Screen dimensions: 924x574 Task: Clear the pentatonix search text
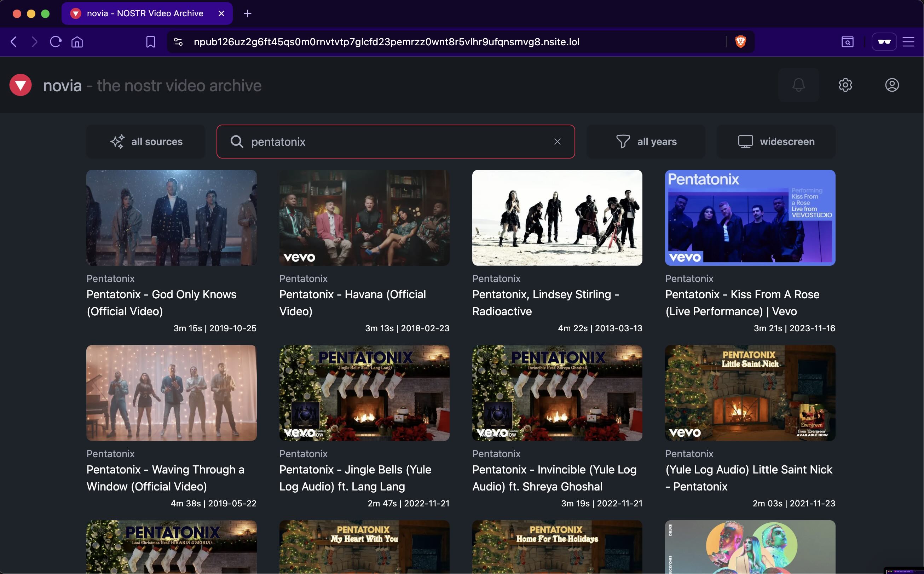pyautogui.click(x=558, y=142)
